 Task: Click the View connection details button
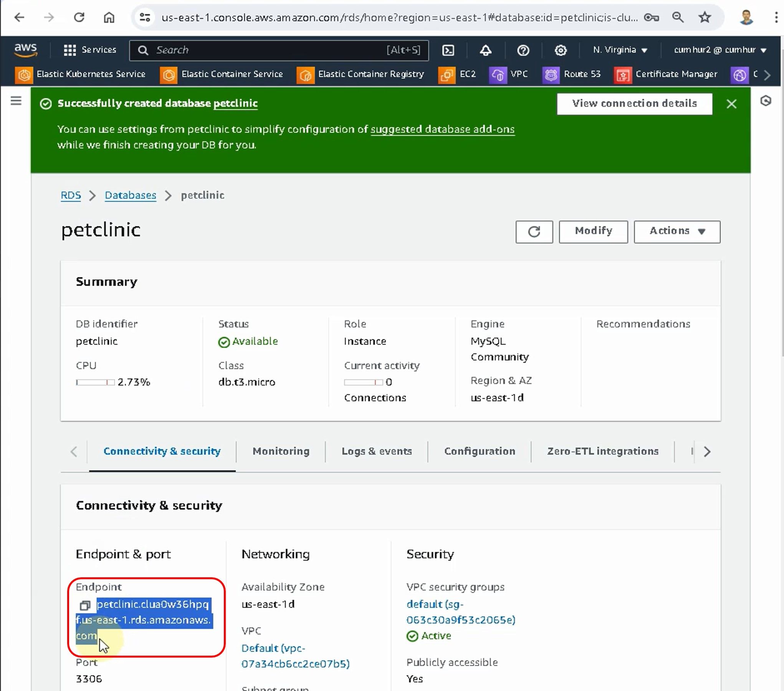click(634, 103)
